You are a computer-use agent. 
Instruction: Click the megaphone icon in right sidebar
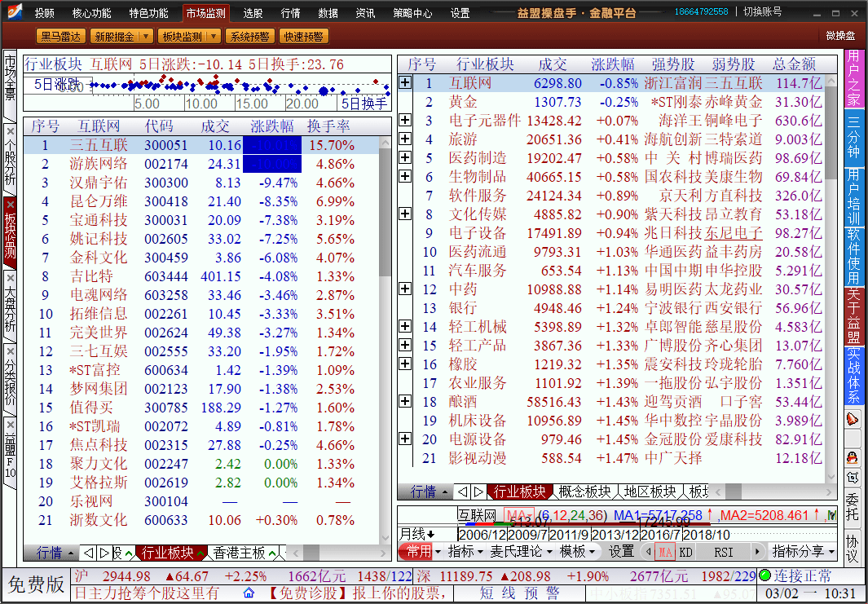coord(853,419)
